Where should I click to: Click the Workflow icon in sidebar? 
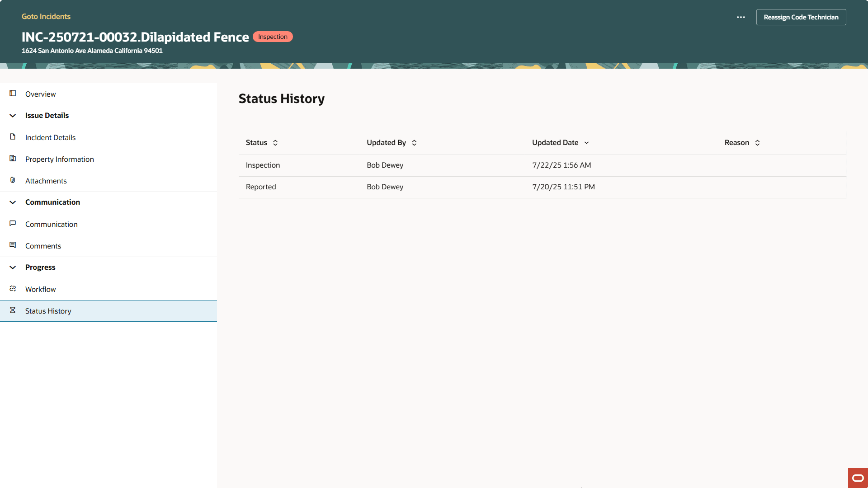pyautogui.click(x=13, y=289)
